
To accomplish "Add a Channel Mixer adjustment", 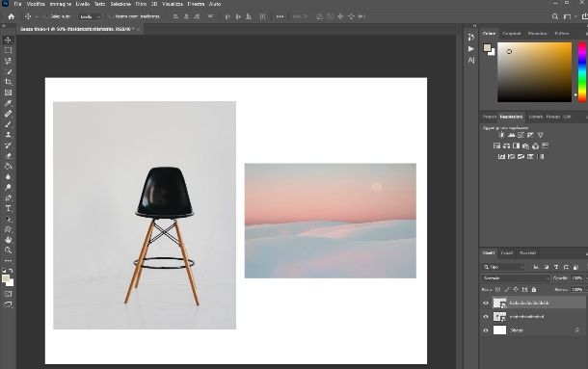I will click(x=536, y=145).
